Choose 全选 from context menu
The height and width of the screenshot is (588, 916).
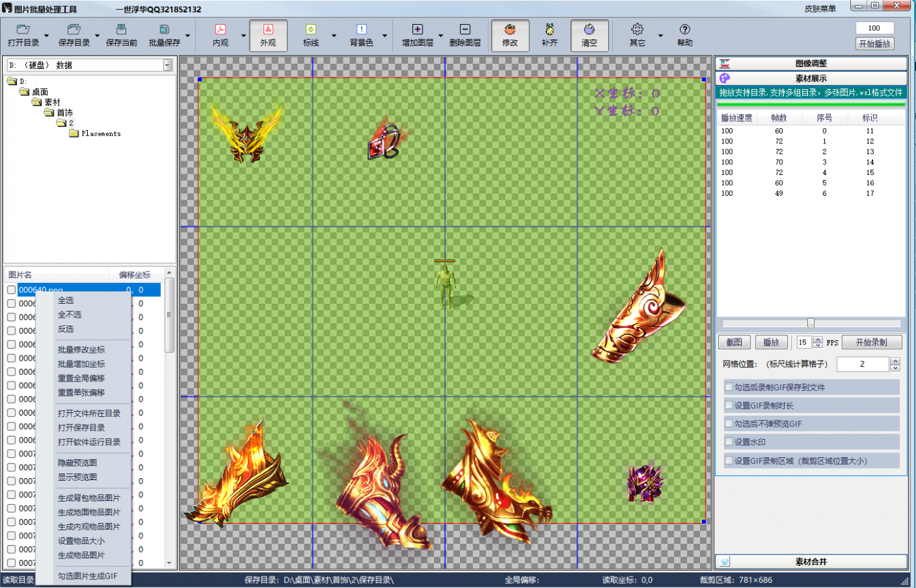[66, 300]
